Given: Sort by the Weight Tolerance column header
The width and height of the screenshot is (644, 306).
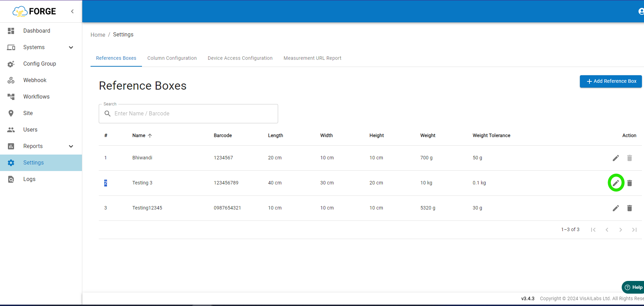Looking at the screenshot, I should tap(491, 136).
